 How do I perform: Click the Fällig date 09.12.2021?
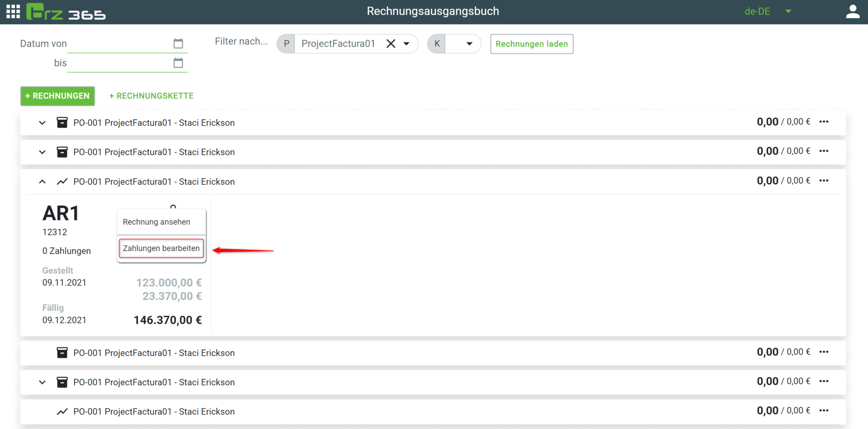click(64, 320)
